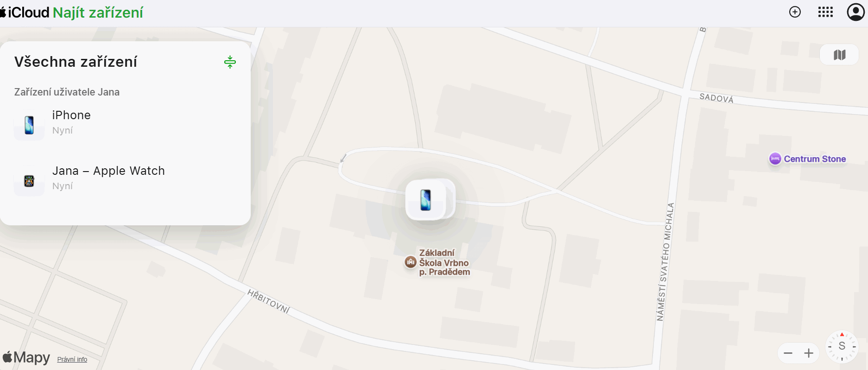Click the Centrum Stone hotel marker
The image size is (868, 370).
coord(775,159)
